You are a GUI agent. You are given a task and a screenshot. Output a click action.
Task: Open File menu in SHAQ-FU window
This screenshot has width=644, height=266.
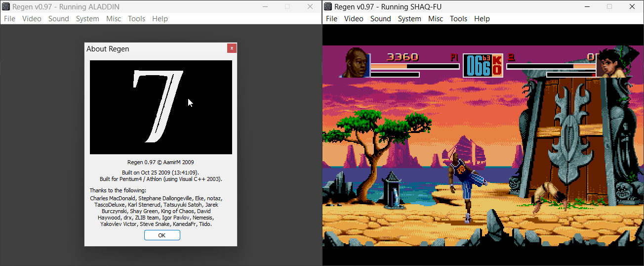click(332, 19)
